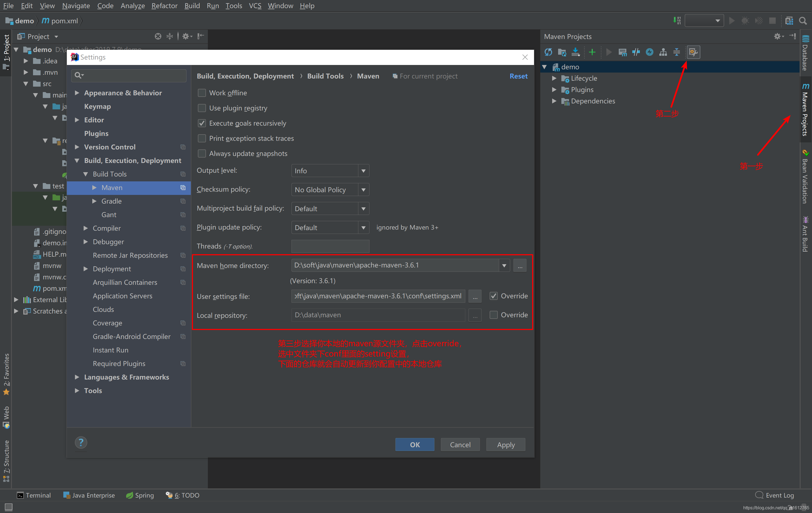812x513 pixels.
Task: Click the settings help question mark icon
Action: coord(81,443)
